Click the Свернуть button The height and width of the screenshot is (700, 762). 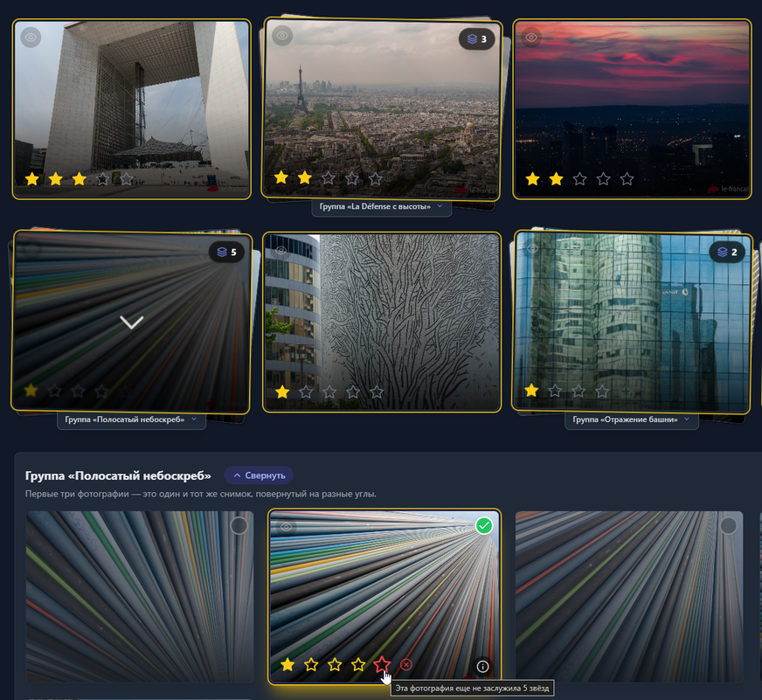tap(259, 475)
